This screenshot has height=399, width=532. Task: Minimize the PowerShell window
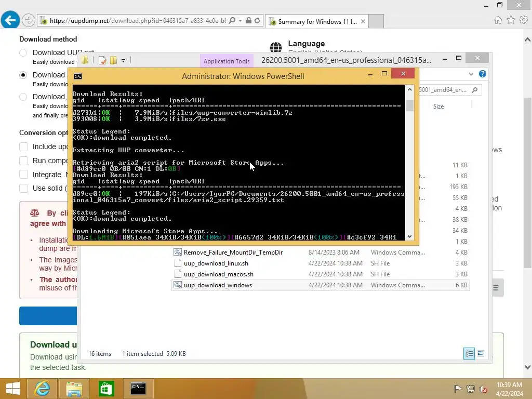(x=370, y=74)
